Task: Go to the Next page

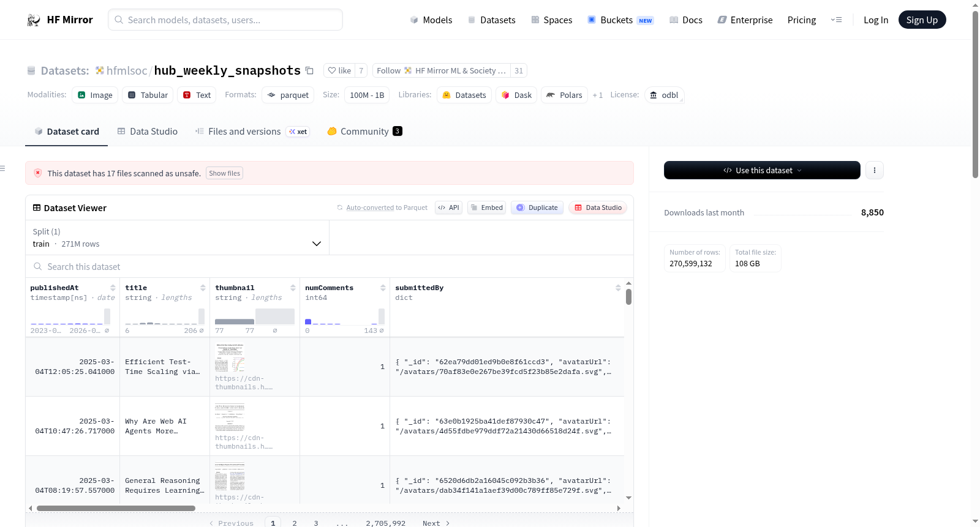Action: coord(436,523)
